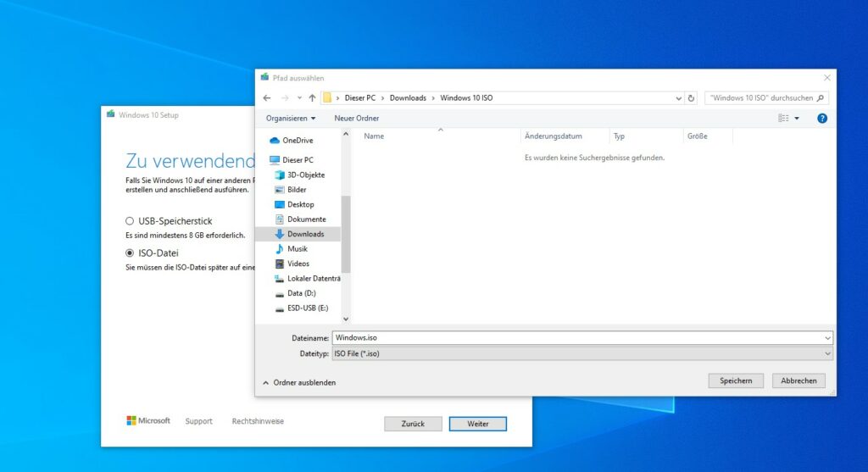Image resolution: width=868 pixels, height=472 pixels.
Task: Click Windows 10 ISO breadcrumb segment
Action: pos(466,98)
